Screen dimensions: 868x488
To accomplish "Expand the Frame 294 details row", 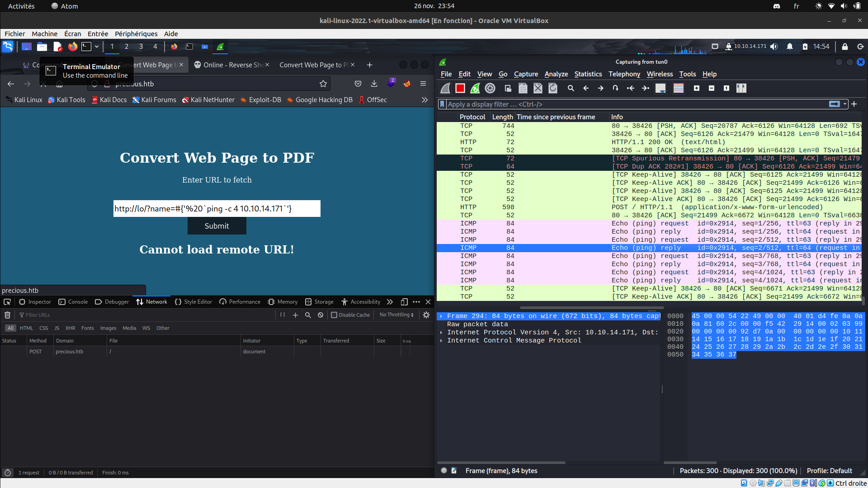I will click(x=441, y=316).
